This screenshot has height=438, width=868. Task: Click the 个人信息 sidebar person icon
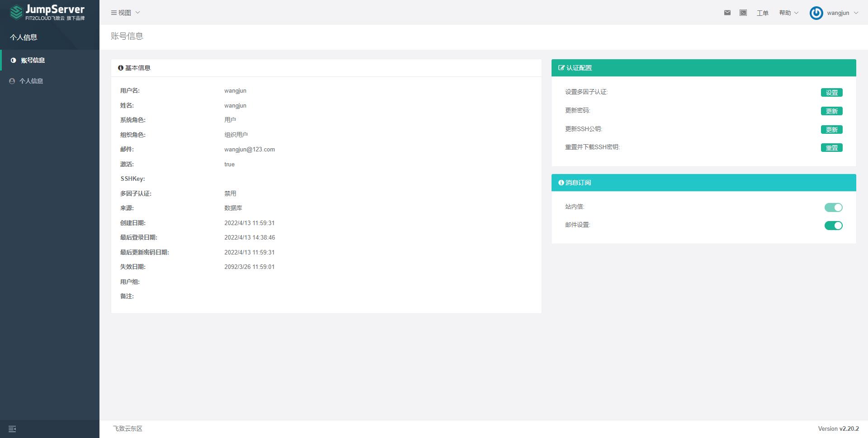click(x=12, y=81)
